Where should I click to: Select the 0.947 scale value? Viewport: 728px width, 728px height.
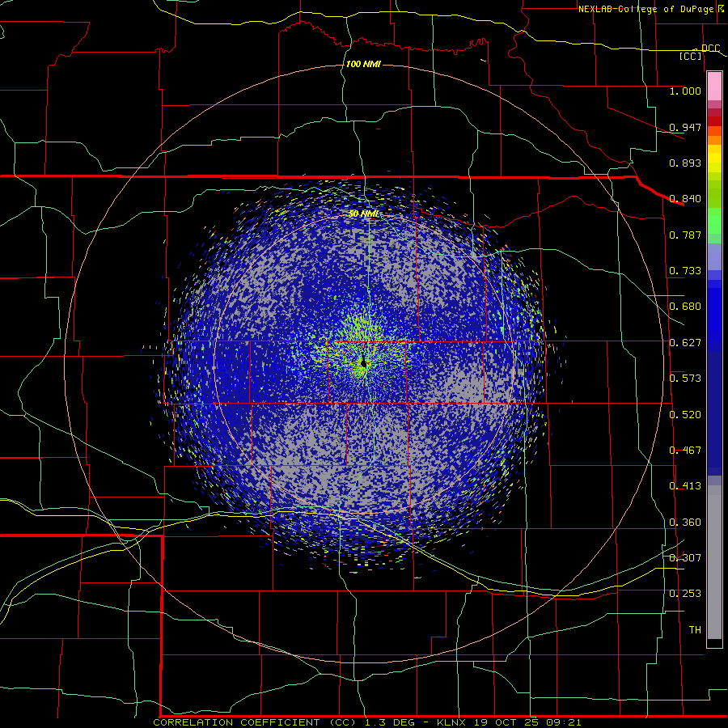click(x=685, y=127)
